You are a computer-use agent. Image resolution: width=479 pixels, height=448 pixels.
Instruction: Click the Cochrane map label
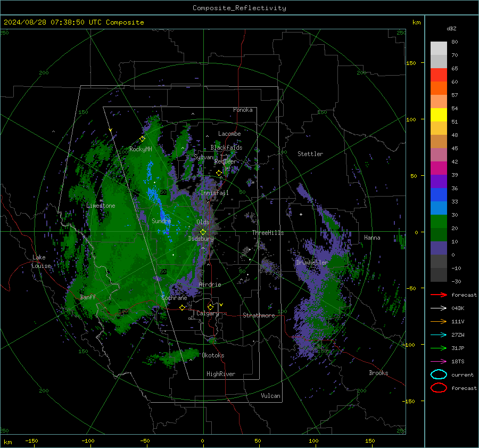tap(174, 298)
